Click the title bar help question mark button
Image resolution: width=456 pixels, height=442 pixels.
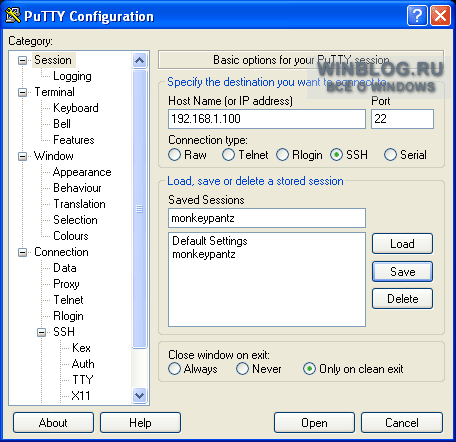(x=417, y=15)
